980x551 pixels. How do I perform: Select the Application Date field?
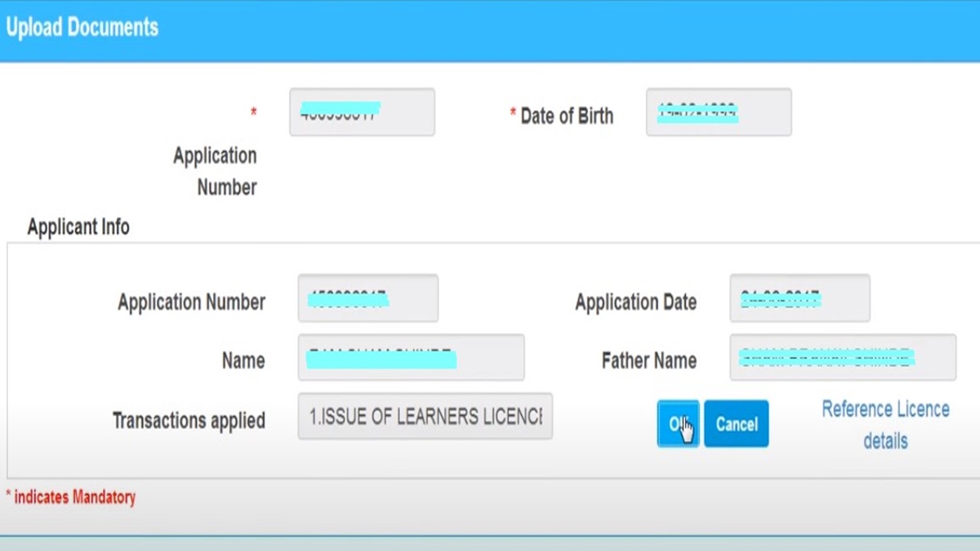(x=800, y=298)
